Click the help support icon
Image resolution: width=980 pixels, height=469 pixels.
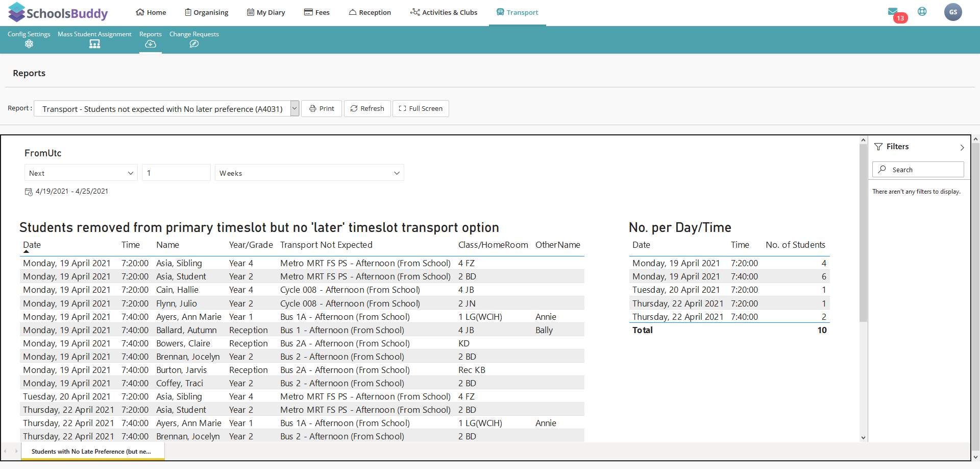click(922, 12)
